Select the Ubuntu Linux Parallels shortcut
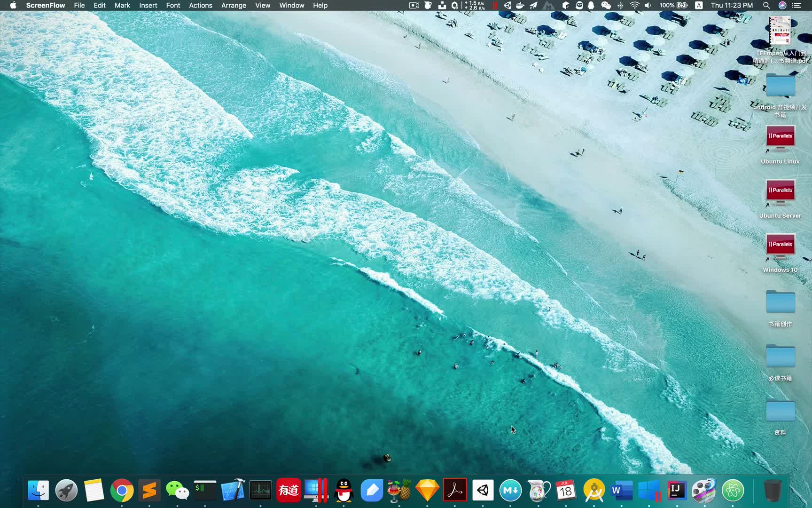Image resolution: width=812 pixels, height=508 pixels. (780, 144)
